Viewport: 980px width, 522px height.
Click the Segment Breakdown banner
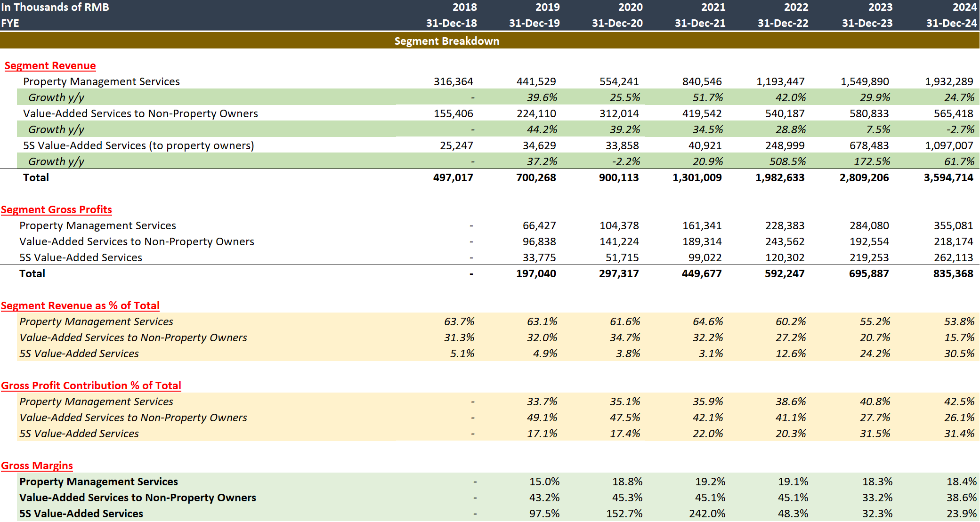click(446, 41)
